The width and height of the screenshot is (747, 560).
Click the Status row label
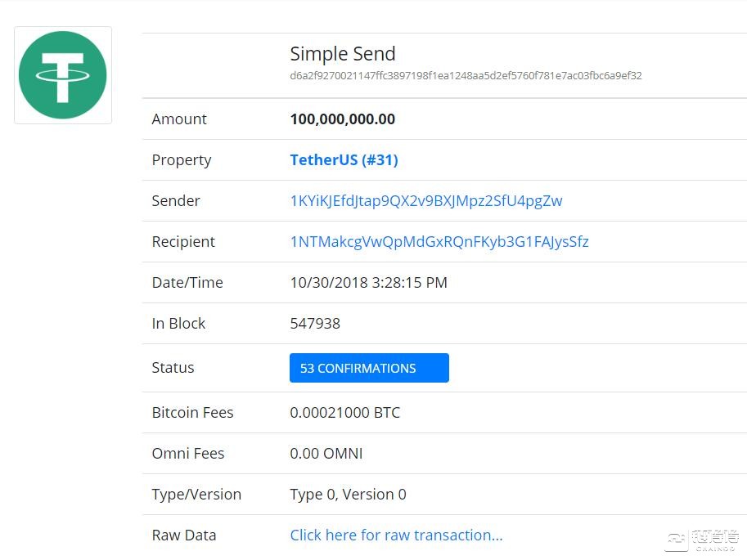click(x=173, y=368)
